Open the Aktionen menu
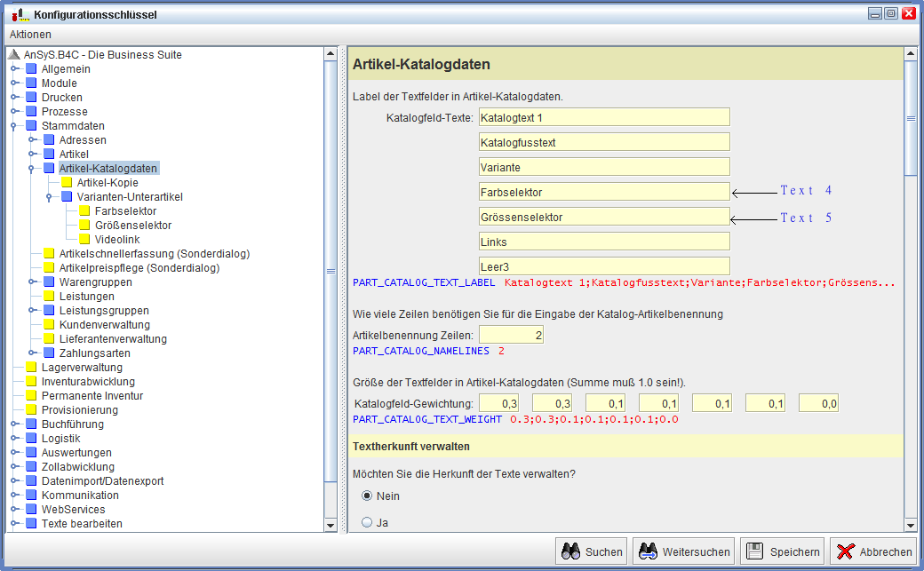 [x=30, y=35]
